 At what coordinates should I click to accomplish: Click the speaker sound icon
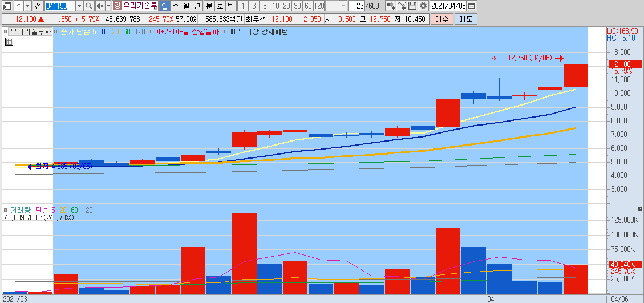coord(100,6)
